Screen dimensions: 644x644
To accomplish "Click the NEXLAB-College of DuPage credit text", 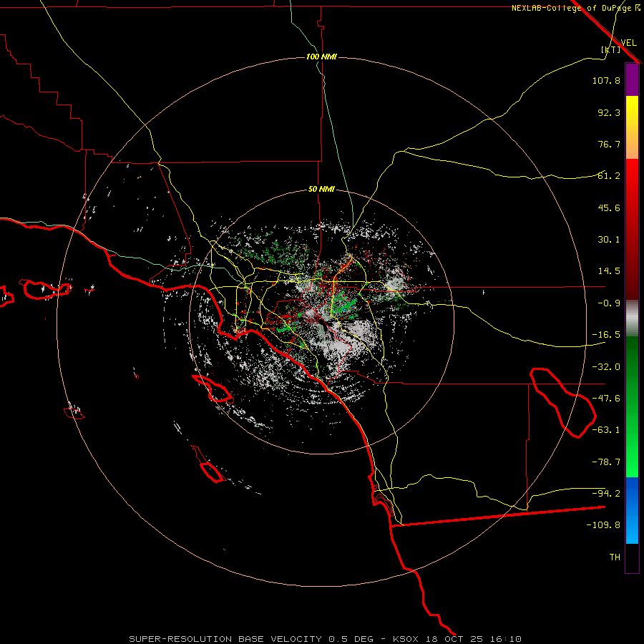I will coord(572,8).
